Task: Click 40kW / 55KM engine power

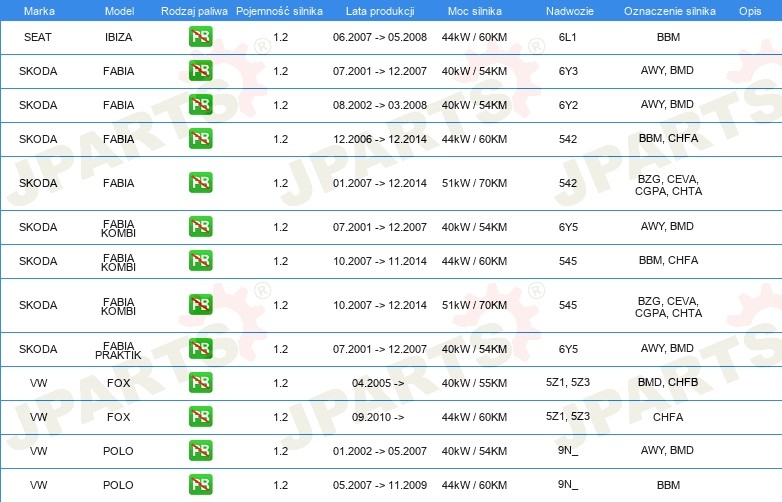Action: [x=474, y=383]
